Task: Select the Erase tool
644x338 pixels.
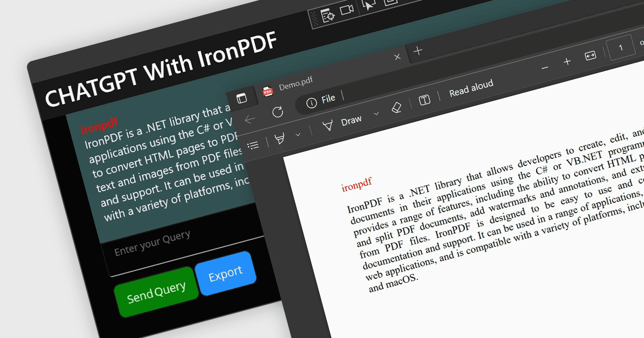Action: 396,108
